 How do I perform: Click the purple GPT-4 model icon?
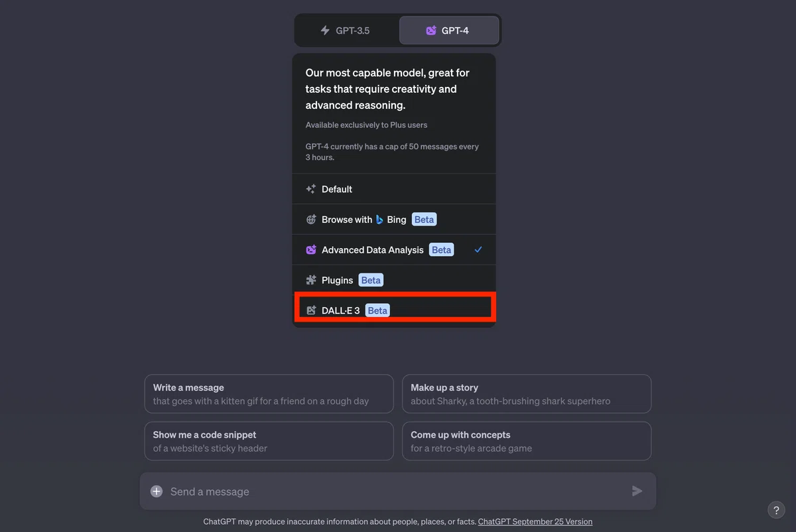[431, 31]
